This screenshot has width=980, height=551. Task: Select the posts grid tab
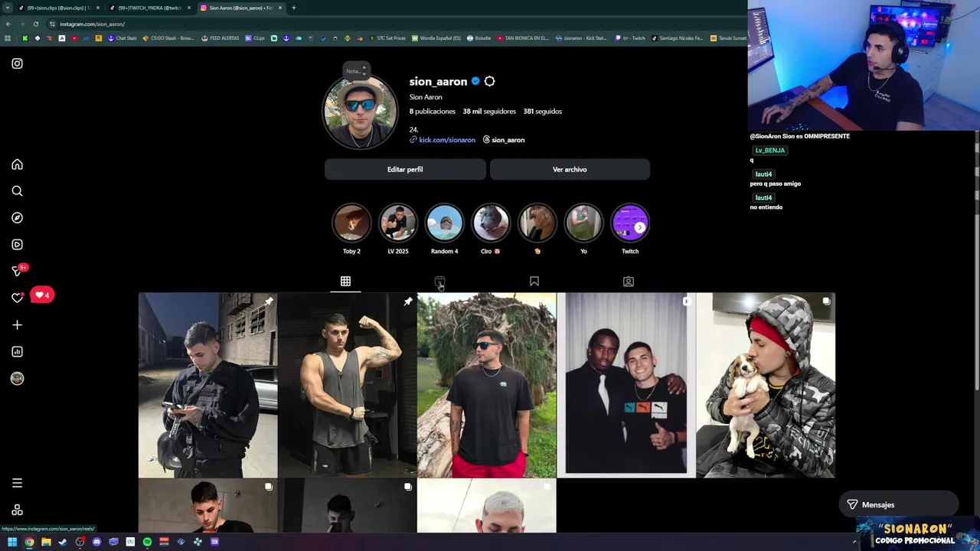tap(345, 282)
